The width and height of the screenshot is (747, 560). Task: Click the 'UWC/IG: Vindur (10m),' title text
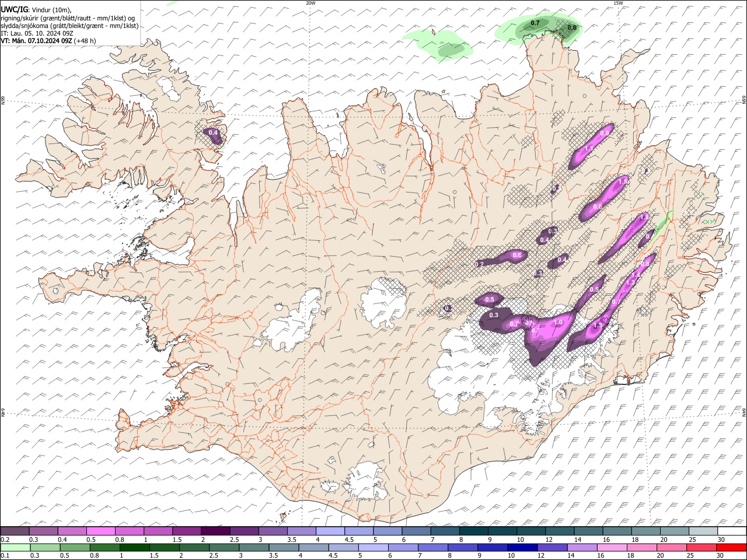[36, 10]
